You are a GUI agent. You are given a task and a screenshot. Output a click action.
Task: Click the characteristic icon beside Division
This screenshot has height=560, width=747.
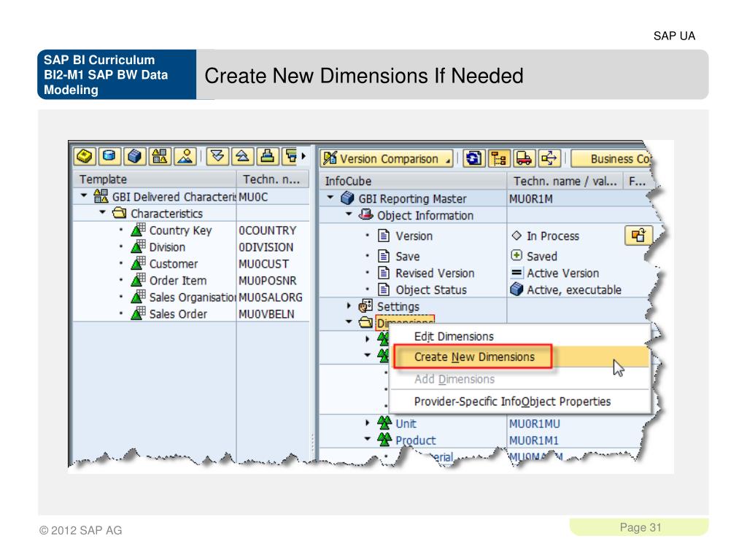coord(138,246)
